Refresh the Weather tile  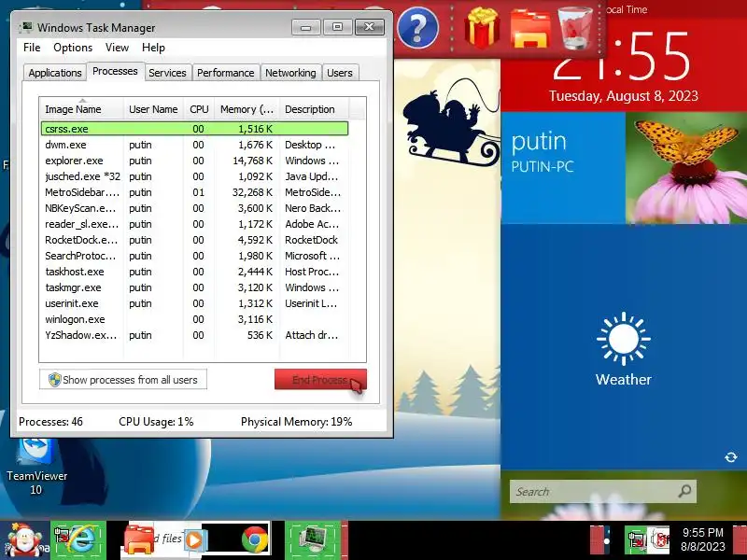coord(730,457)
